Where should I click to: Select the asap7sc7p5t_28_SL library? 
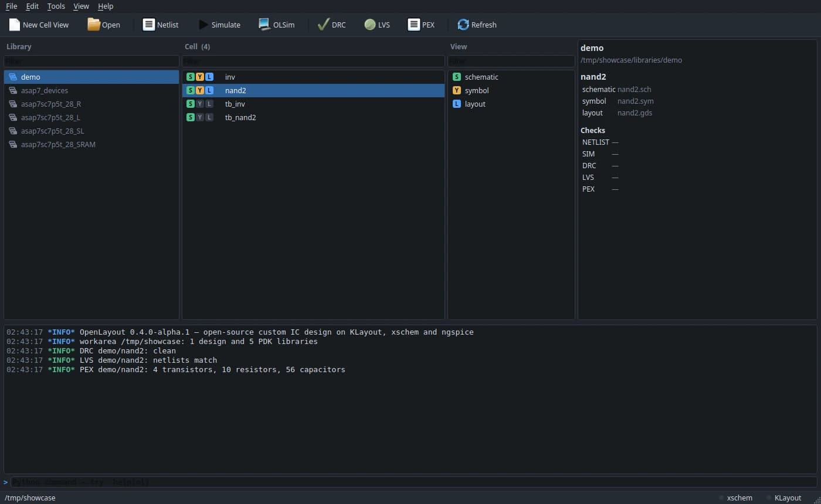91,131
